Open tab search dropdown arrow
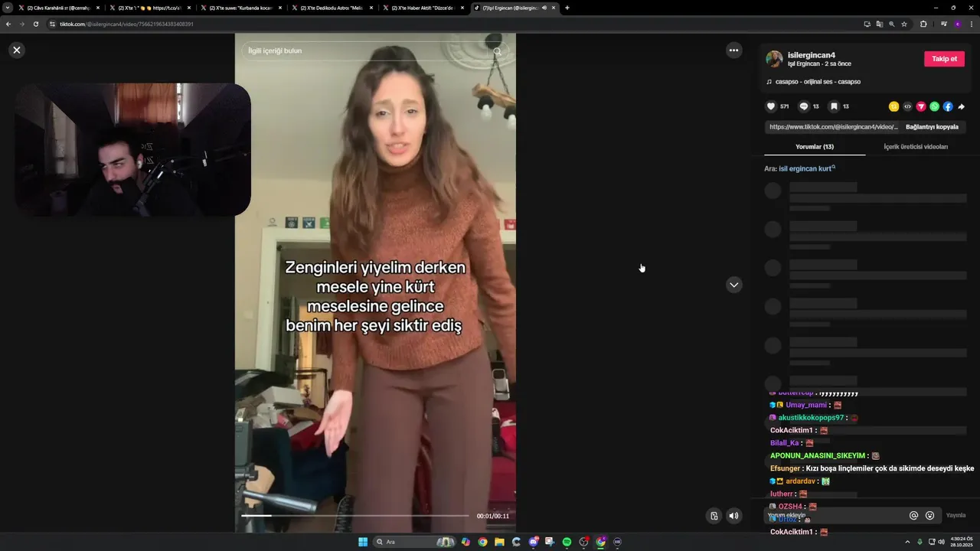The image size is (980, 551). [x=8, y=8]
